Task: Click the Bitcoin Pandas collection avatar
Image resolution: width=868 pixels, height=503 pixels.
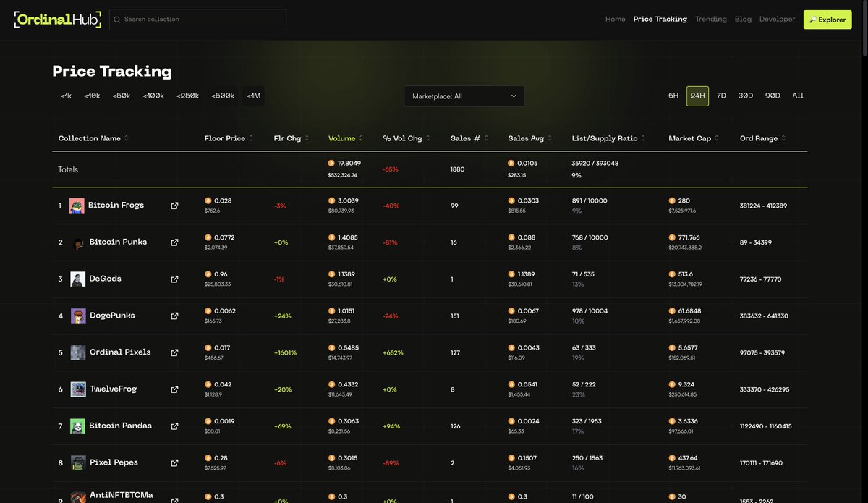Action: pyautogui.click(x=78, y=426)
